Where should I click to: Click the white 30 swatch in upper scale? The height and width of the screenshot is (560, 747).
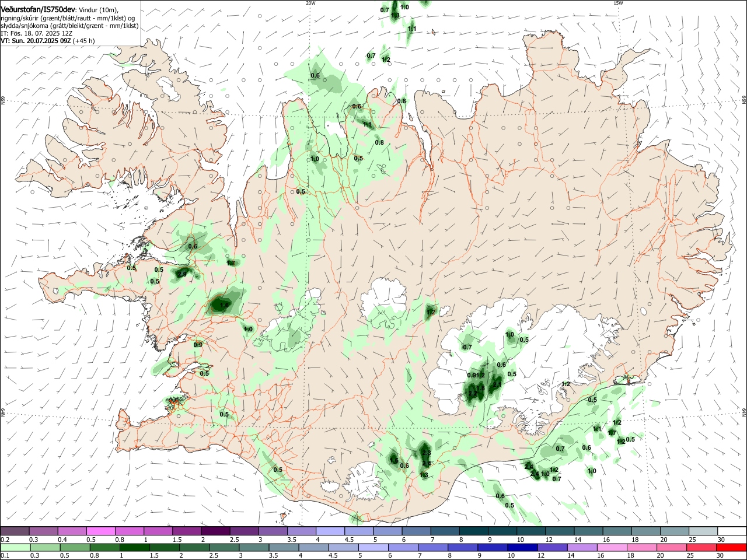732,531
